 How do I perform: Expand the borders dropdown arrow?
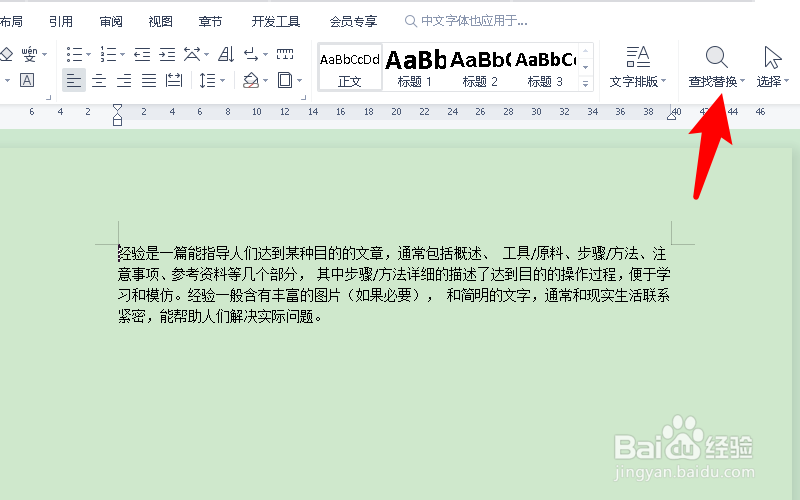[x=299, y=80]
